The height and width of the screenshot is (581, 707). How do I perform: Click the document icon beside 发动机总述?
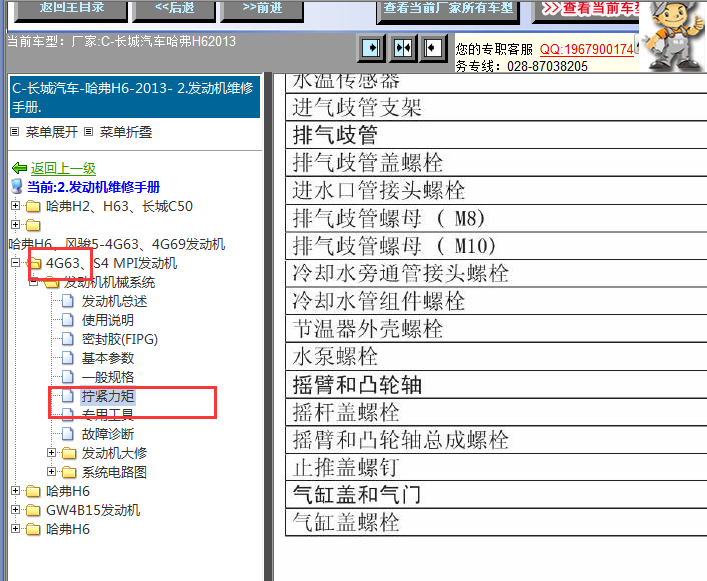[68, 301]
